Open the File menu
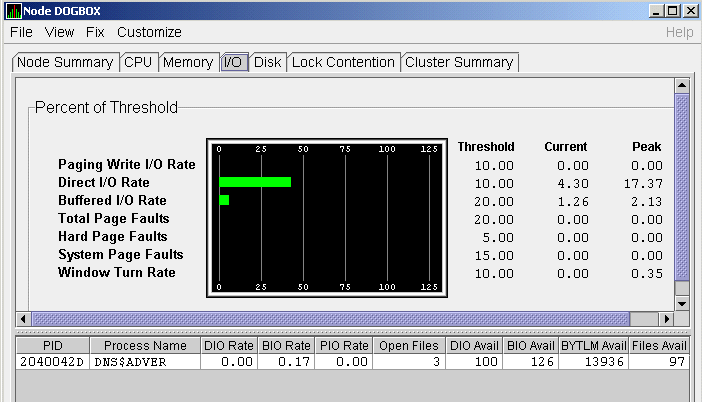The height and width of the screenshot is (402, 702). (22, 32)
